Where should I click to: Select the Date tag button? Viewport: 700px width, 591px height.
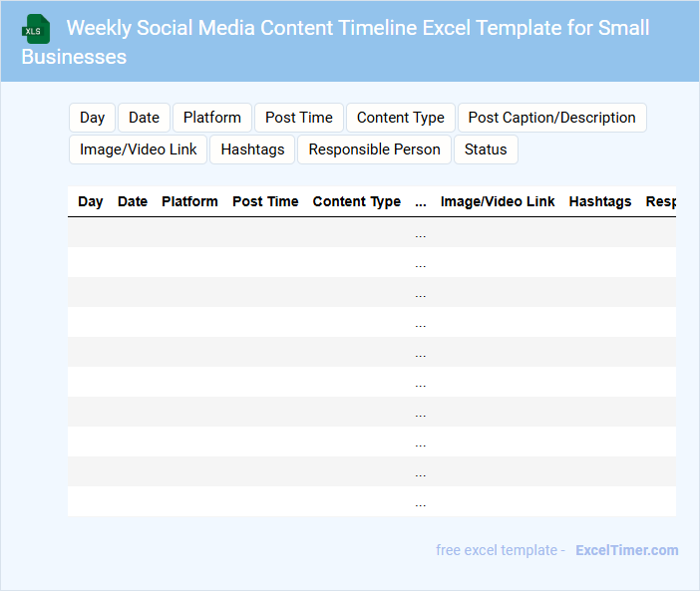click(x=144, y=118)
